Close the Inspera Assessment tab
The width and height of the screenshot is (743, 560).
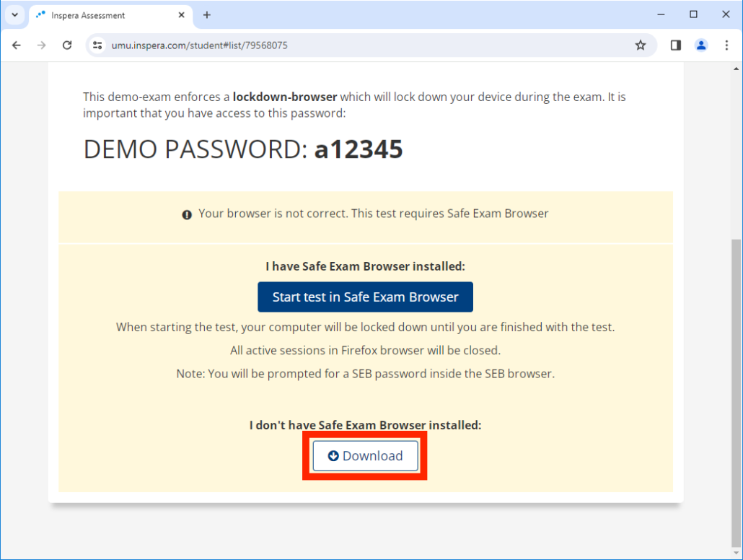point(182,15)
